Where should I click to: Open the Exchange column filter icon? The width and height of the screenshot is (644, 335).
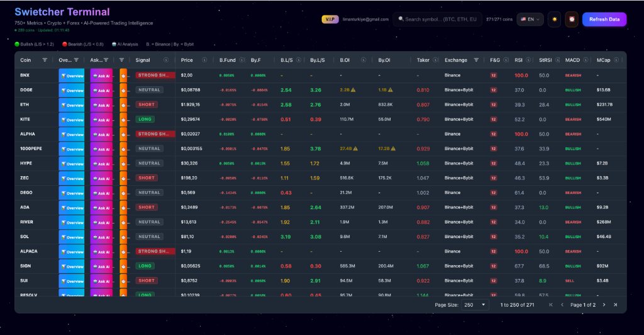[x=476, y=60]
